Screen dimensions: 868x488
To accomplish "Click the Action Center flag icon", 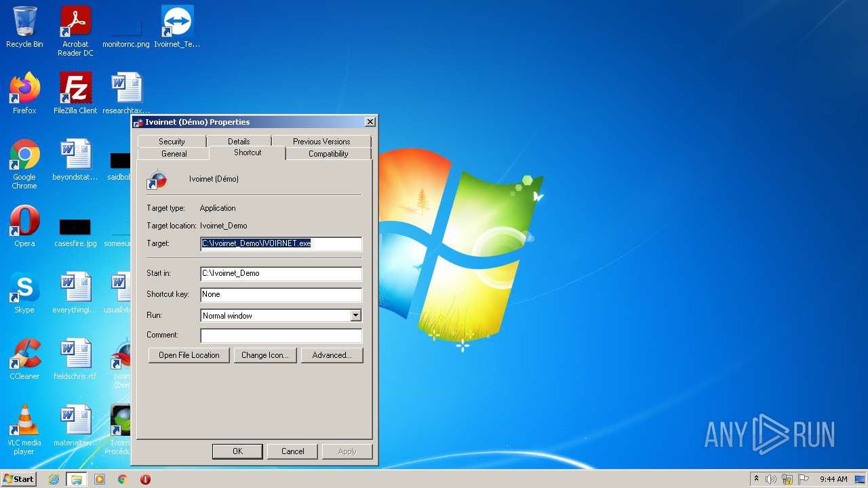I will (x=804, y=479).
